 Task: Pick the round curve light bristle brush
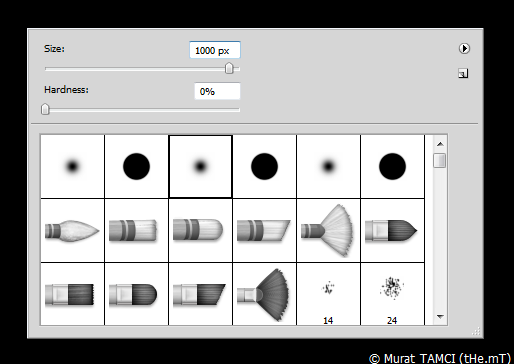click(x=200, y=230)
